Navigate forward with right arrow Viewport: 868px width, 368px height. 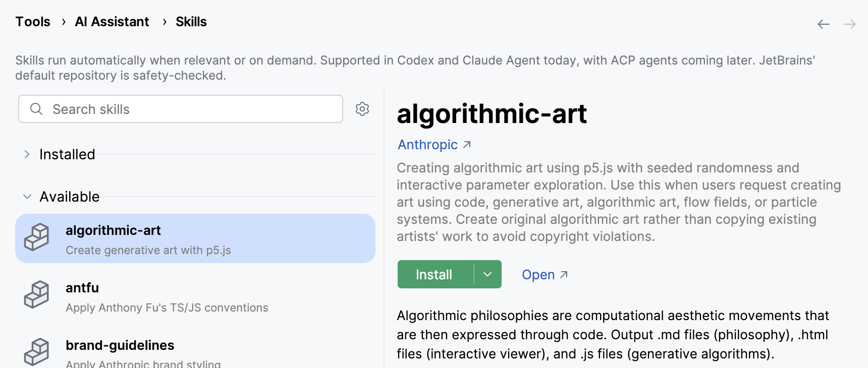pos(850,24)
